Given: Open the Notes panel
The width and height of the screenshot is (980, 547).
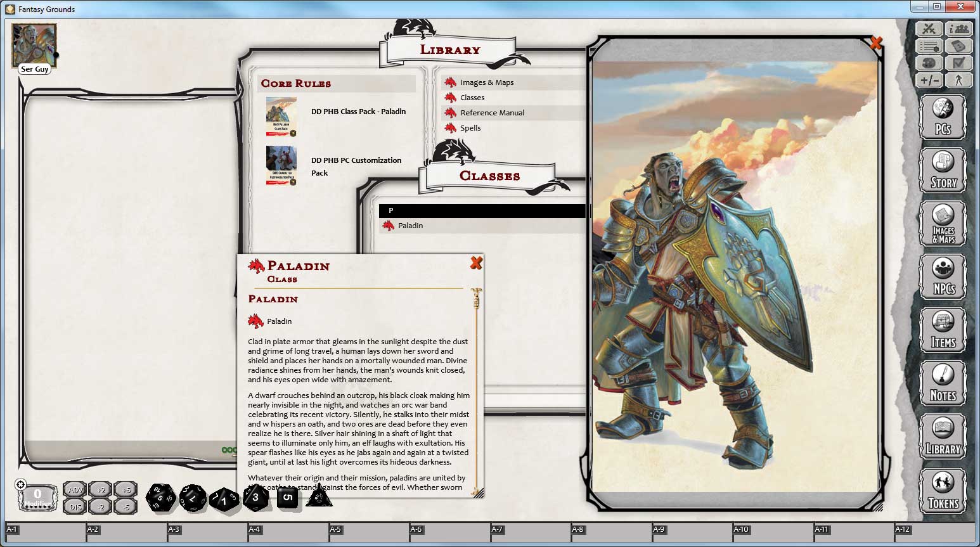Looking at the screenshot, I should click(x=944, y=383).
